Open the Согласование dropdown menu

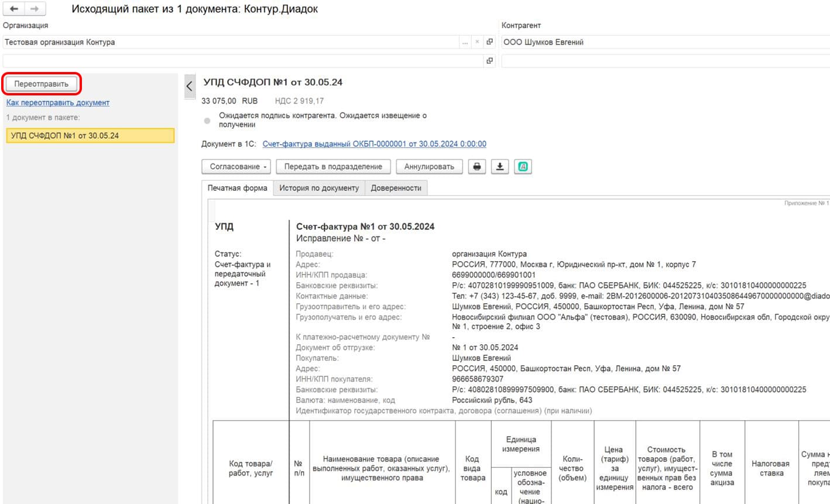(236, 167)
